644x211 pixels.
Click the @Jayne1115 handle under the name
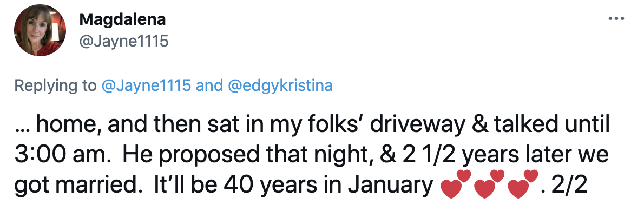[x=123, y=41]
